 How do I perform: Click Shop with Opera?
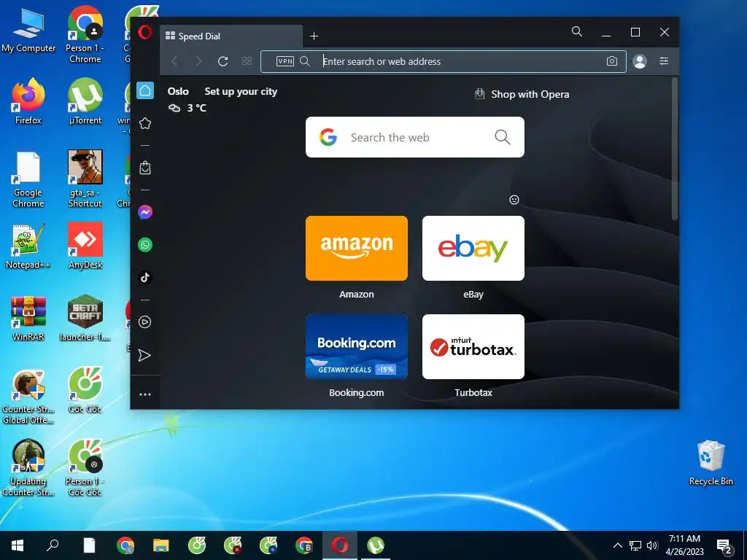tap(522, 94)
